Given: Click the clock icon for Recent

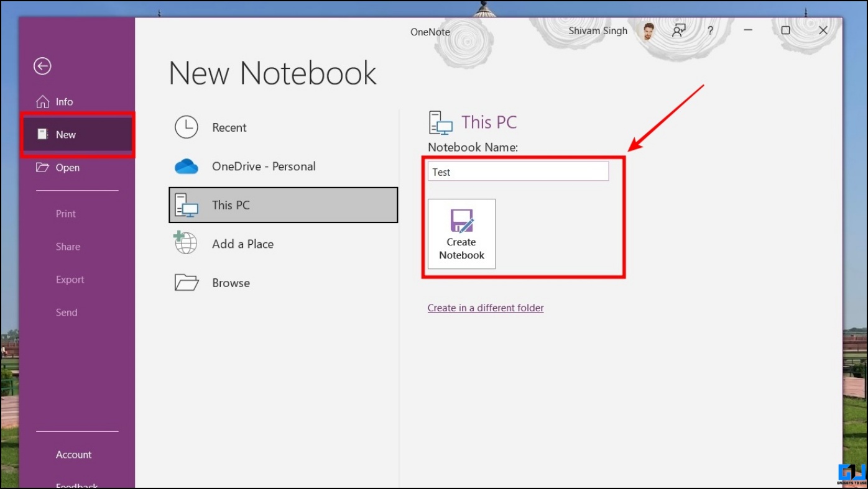Looking at the screenshot, I should pos(186,127).
